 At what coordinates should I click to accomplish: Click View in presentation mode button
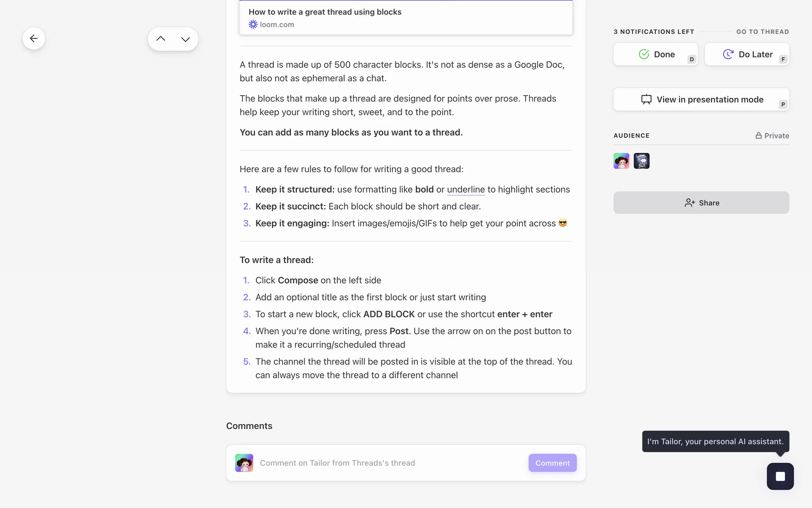tap(710, 99)
